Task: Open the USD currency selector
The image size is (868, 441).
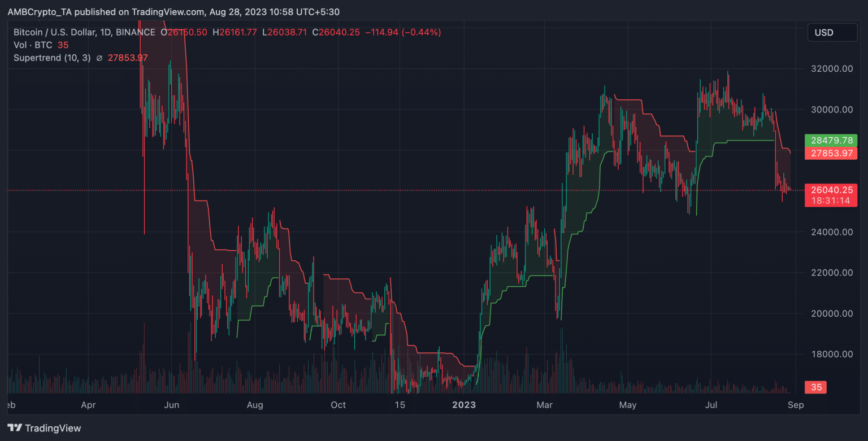Action: pyautogui.click(x=831, y=32)
